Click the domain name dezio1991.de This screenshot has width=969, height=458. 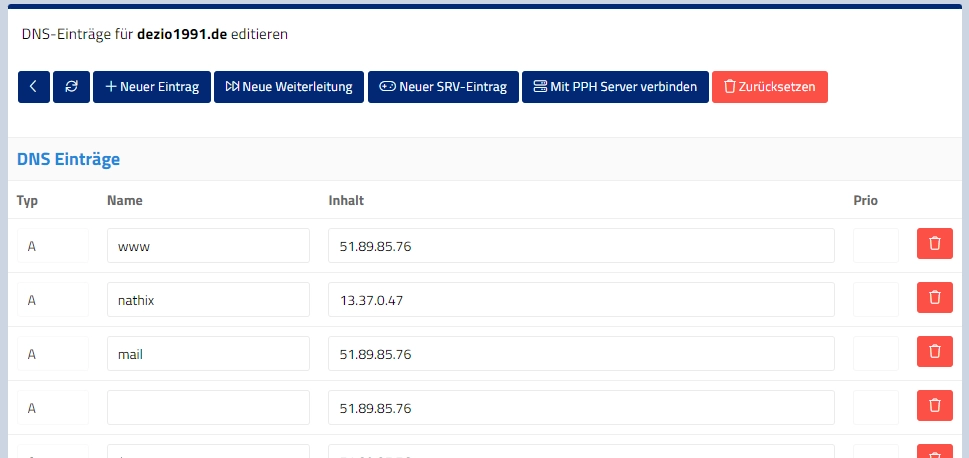pyautogui.click(x=182, y=34)
